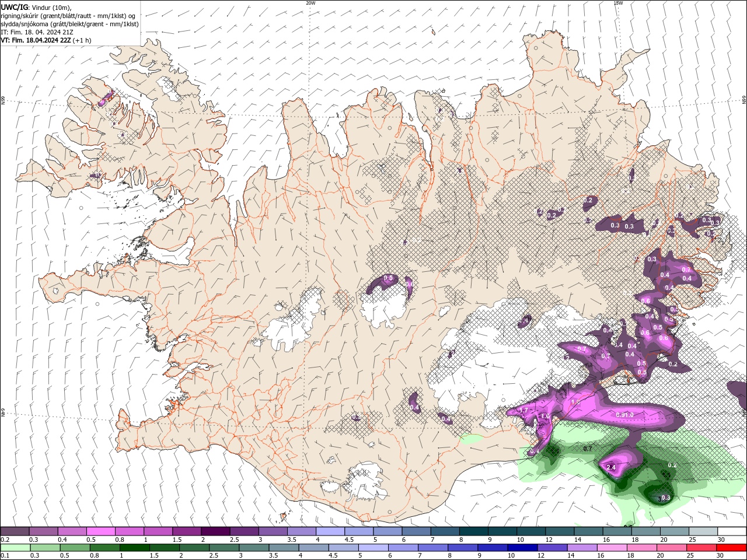Click the '30' label under the upper legend row
747x560 pixels.
pos(720,540)
